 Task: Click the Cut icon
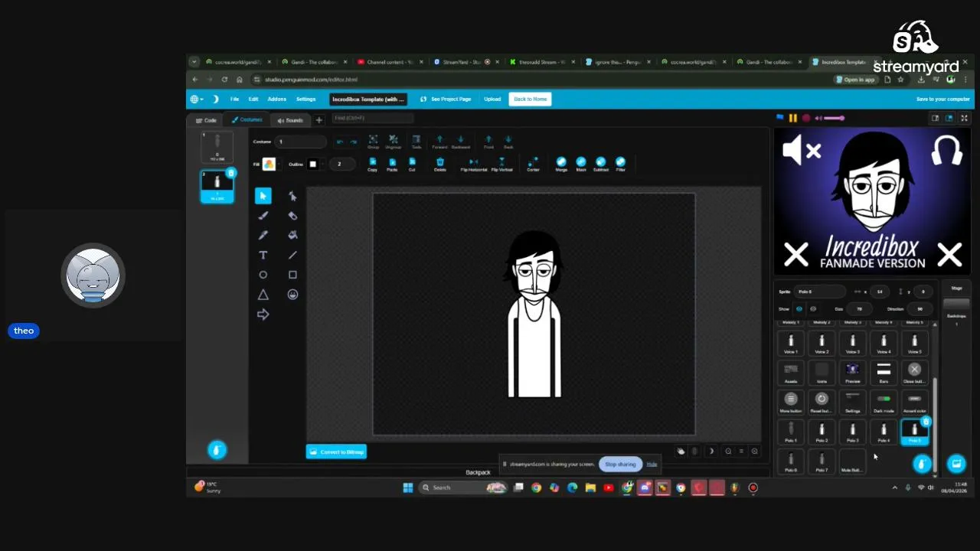412,165
